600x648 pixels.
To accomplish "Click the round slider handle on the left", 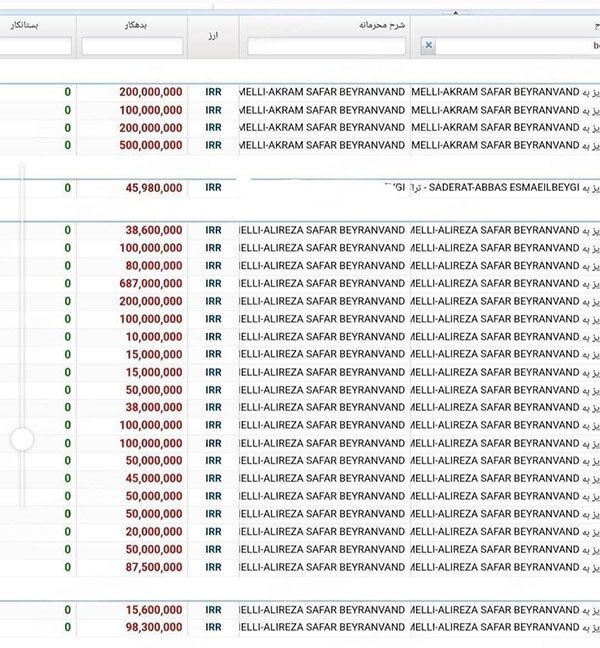I will pyautogui.click(x=21, y=438).
